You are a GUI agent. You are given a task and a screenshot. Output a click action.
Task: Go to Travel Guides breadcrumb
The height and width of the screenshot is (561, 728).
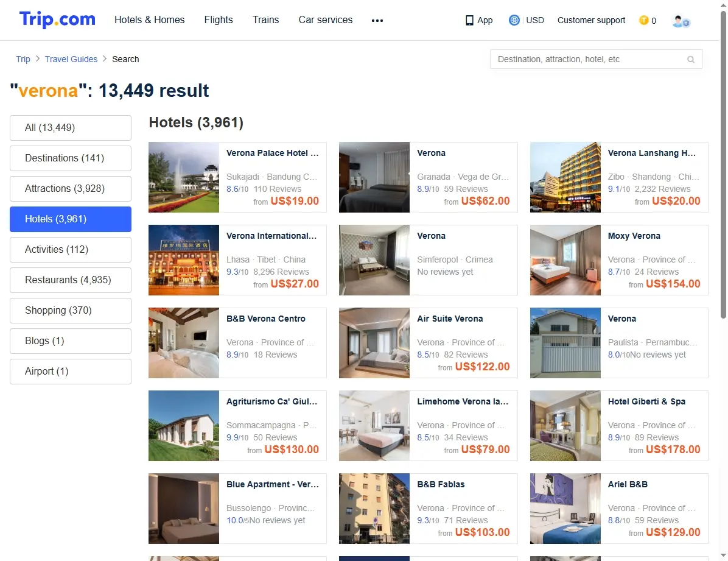[71, 59]
